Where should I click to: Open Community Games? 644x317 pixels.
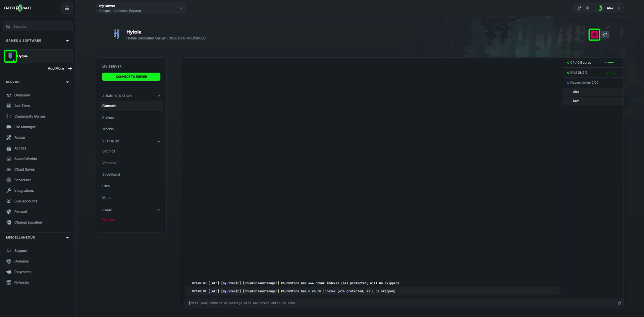pyautogui.click(x=30, y=117)
